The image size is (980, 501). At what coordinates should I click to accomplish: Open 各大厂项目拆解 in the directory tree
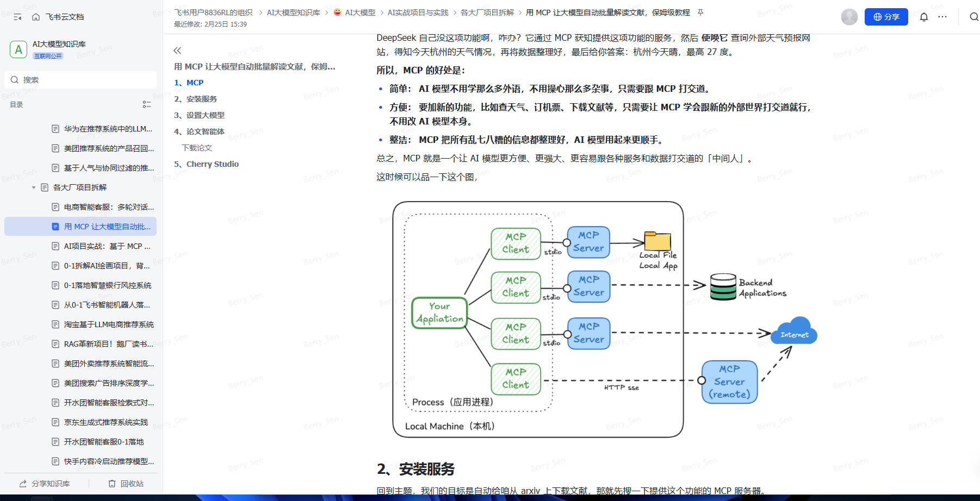click(80, 187)
